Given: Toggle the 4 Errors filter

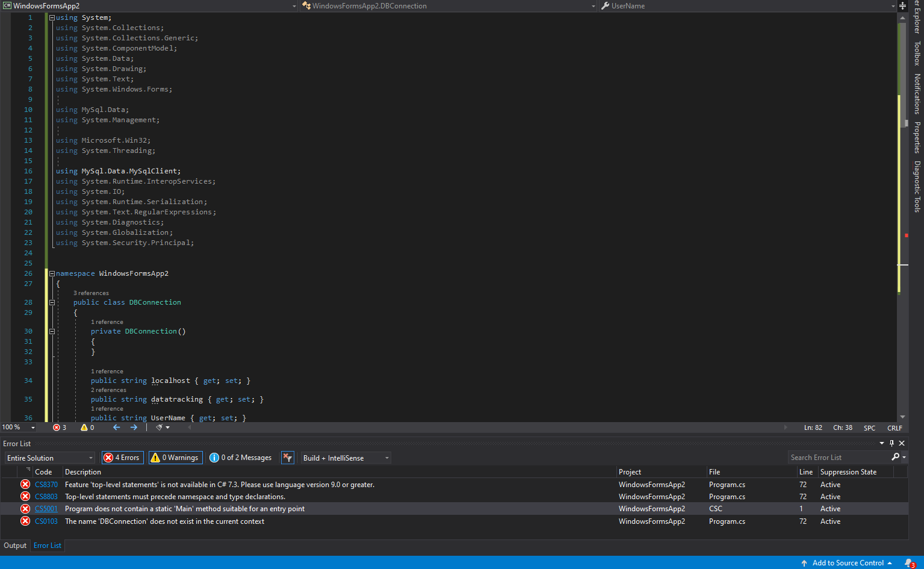Looking at the screenshot, I should pos(122,458).
